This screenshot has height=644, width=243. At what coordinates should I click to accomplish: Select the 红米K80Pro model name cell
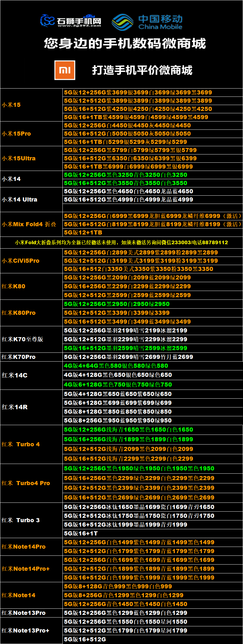pyautogui.click(x=32, y=313)
